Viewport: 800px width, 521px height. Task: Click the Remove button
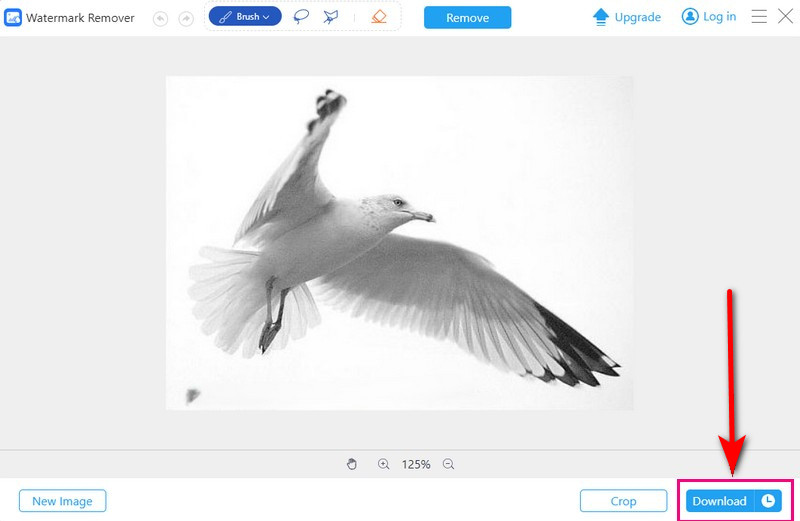[x=467, y=18]
